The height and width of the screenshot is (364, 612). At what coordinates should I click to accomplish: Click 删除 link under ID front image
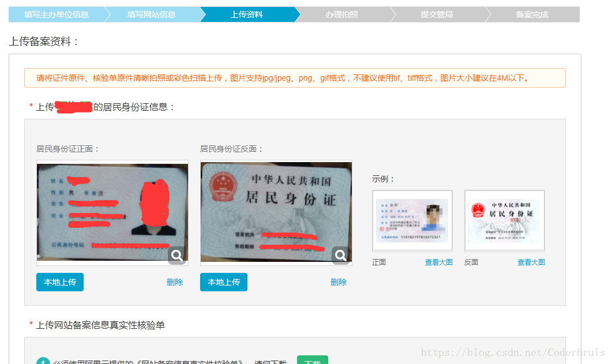click(174, 282)
